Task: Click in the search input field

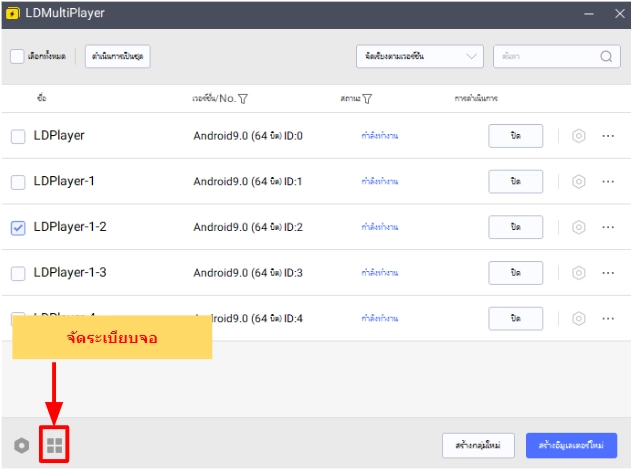Action: click(x=545, y=57)
